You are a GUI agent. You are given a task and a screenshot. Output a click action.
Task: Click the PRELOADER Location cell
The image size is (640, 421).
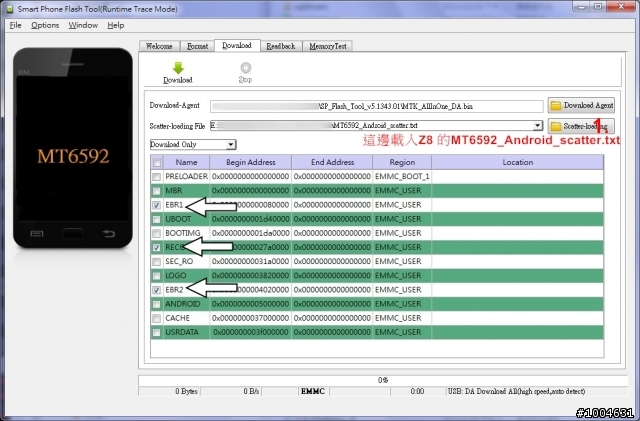tap(518, 177)
